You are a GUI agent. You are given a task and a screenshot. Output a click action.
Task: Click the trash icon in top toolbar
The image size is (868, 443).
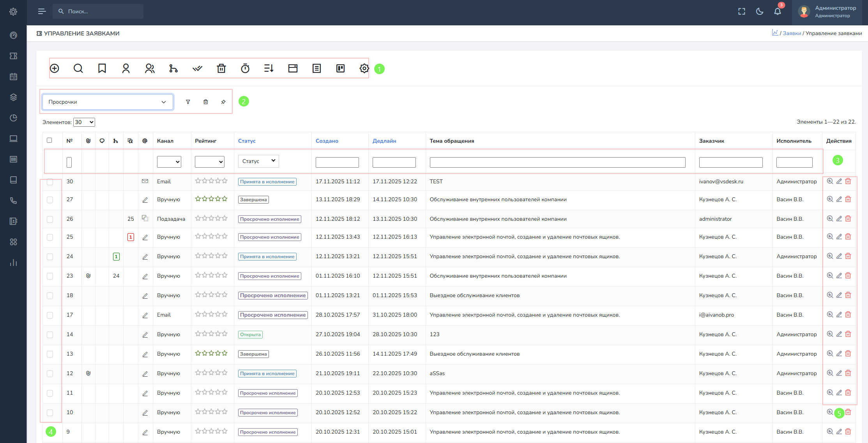coord(221,69)
